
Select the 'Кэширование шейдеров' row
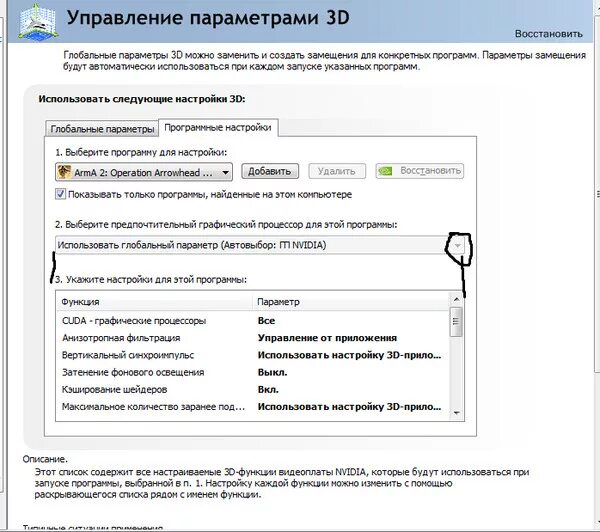[x=253, y=390]
